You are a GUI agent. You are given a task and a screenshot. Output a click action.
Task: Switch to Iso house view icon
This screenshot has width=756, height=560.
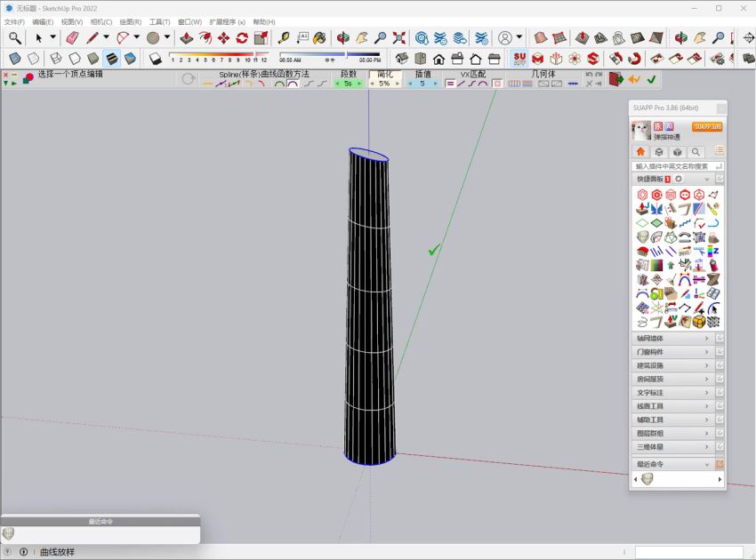click(x=402, y=59)
